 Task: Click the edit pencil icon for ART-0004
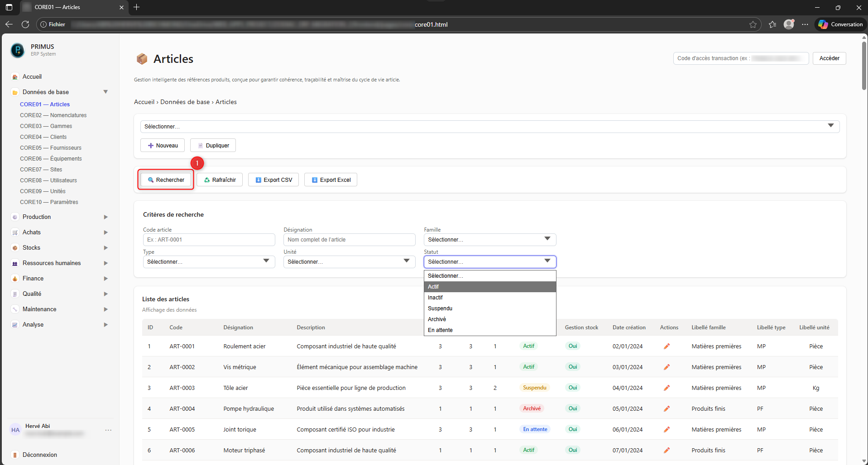[667, 409]
